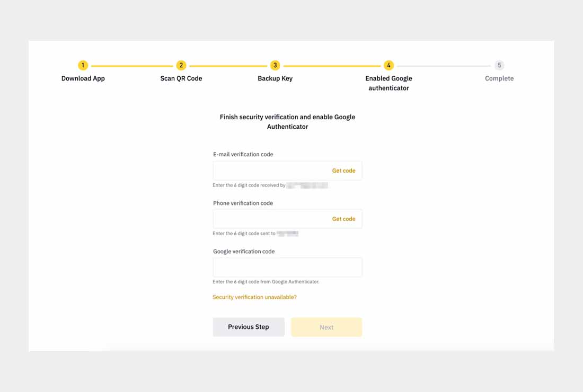Select the Complete step label
583x392 pixels.
click(x=499, y=78)
